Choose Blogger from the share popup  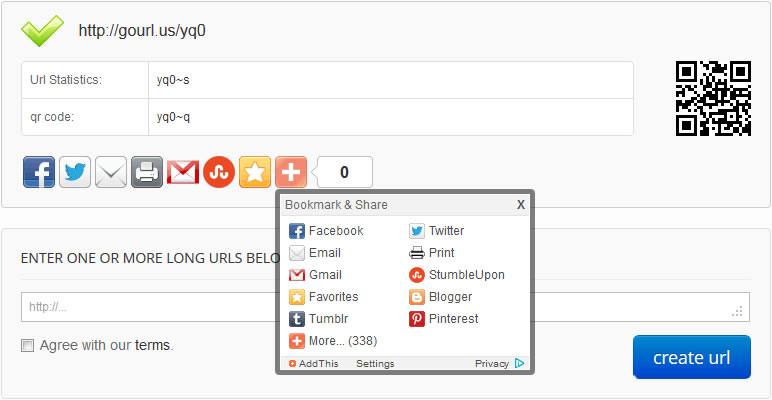[x=449, y=297]
